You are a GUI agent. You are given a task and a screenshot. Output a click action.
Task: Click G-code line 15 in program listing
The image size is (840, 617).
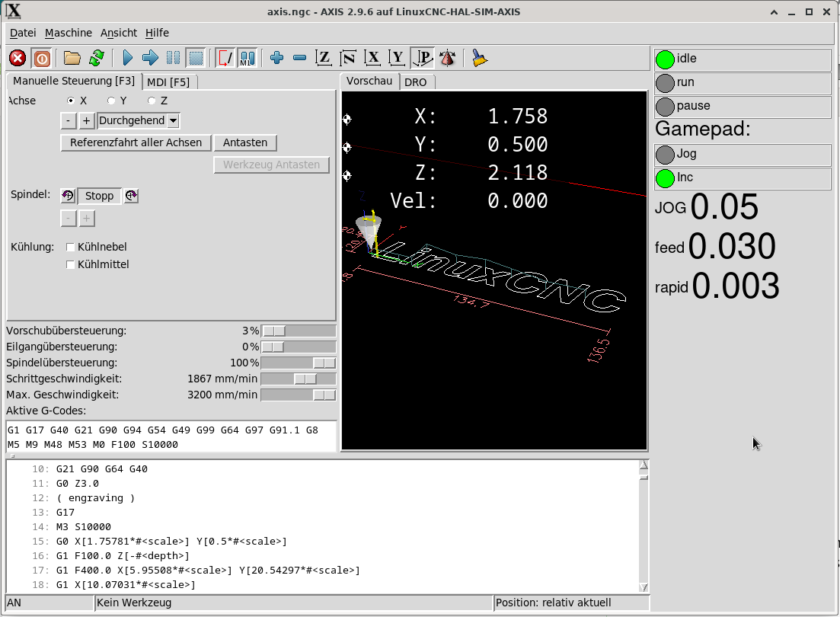[171, 542]
